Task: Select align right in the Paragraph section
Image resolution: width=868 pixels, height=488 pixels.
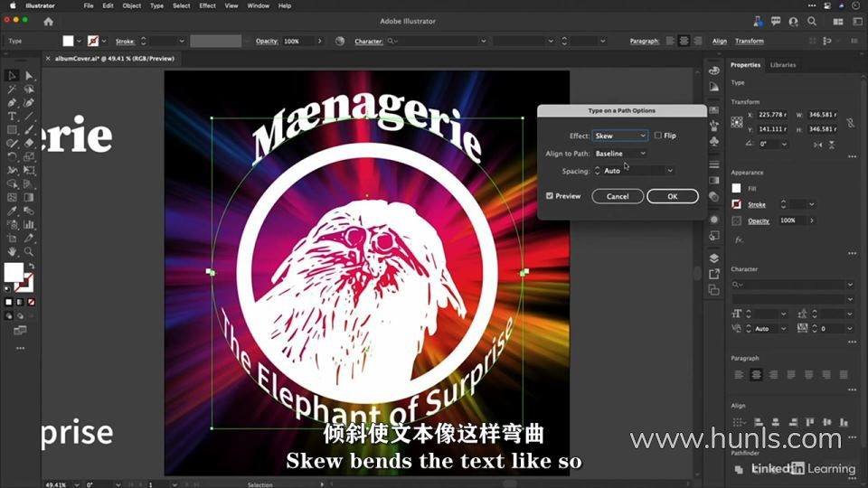Action: click(x=773, y=375)
